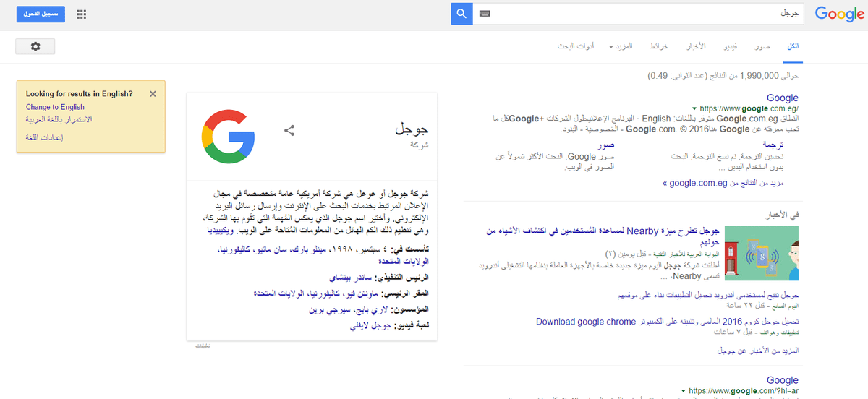Close the English results suggestion box
868x399 pixels.
click(153, 93)
